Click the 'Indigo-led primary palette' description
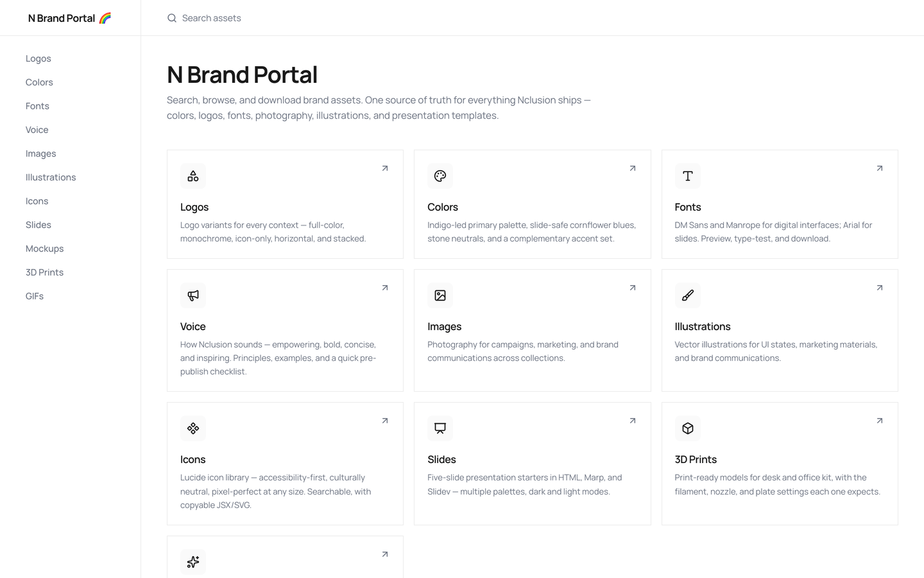This screenshot has height=578, width=924. [532, 232]
